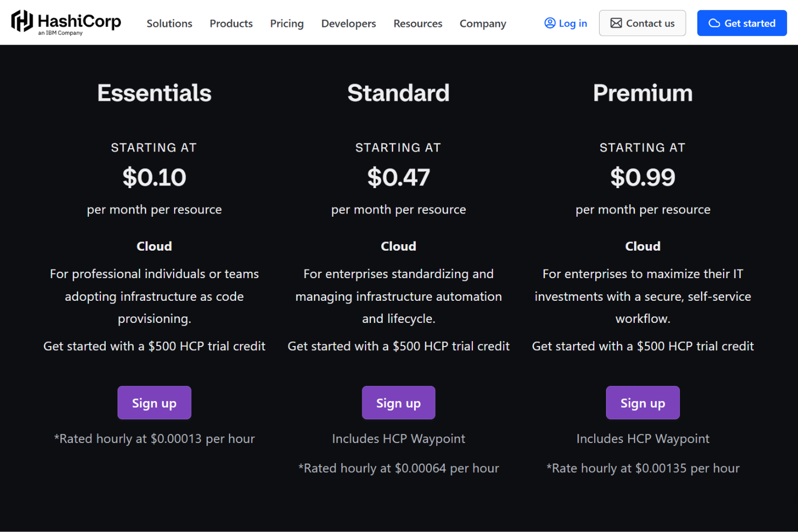Open the Company menu
This screenshot has width=798, height=532.
pos(483,24)
